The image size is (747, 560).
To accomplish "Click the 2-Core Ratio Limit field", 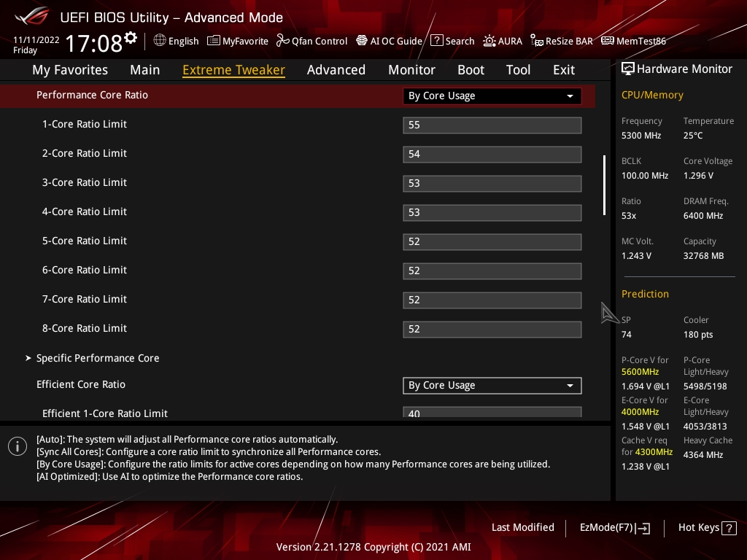I will [x=492, y=155].
